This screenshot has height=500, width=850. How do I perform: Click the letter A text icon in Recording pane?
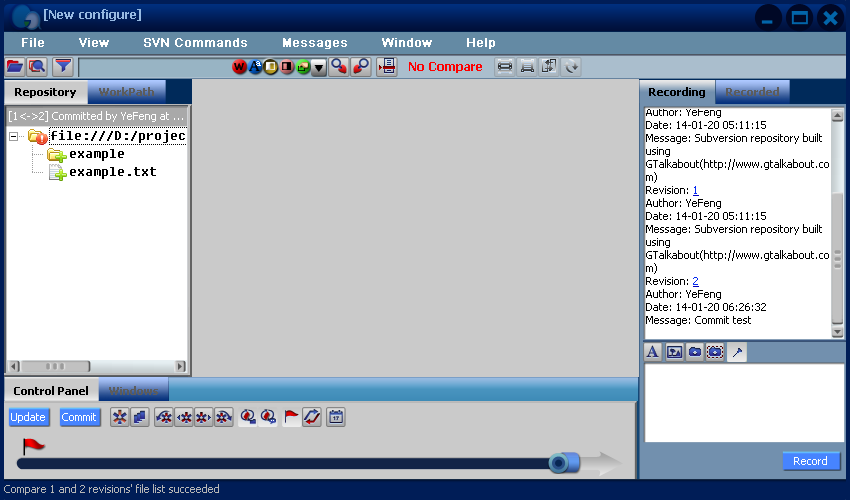point(653,352)
